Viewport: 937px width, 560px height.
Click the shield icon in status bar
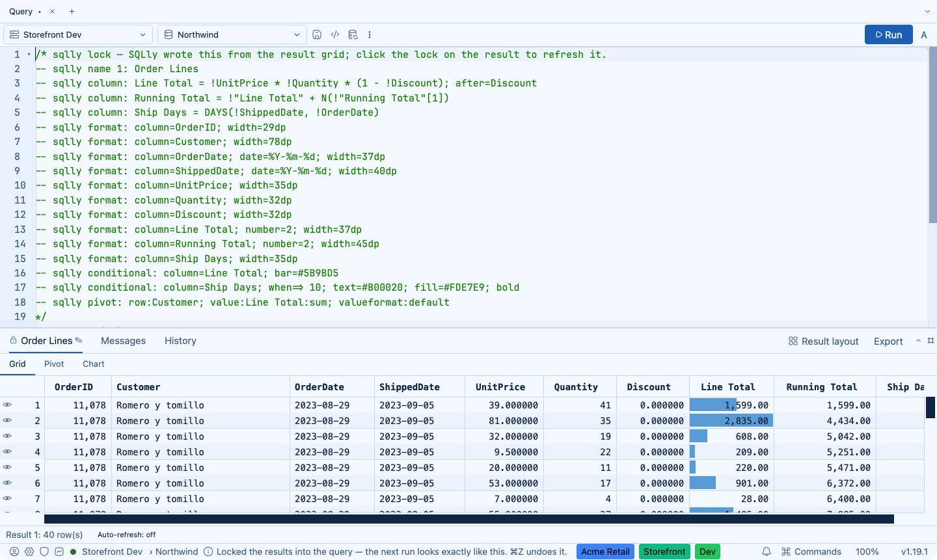[x=44, y=552]
